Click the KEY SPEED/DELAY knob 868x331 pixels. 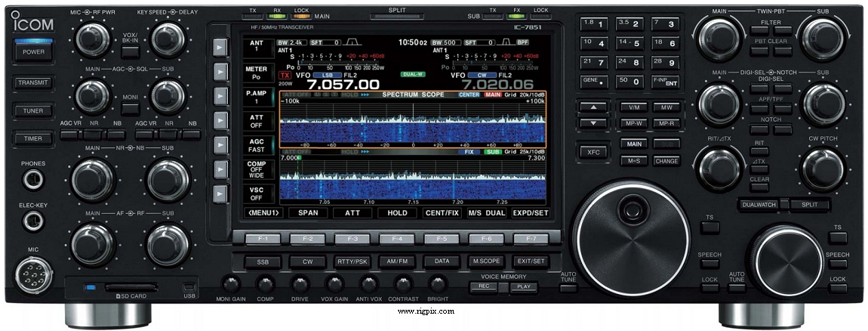point(168,39)
